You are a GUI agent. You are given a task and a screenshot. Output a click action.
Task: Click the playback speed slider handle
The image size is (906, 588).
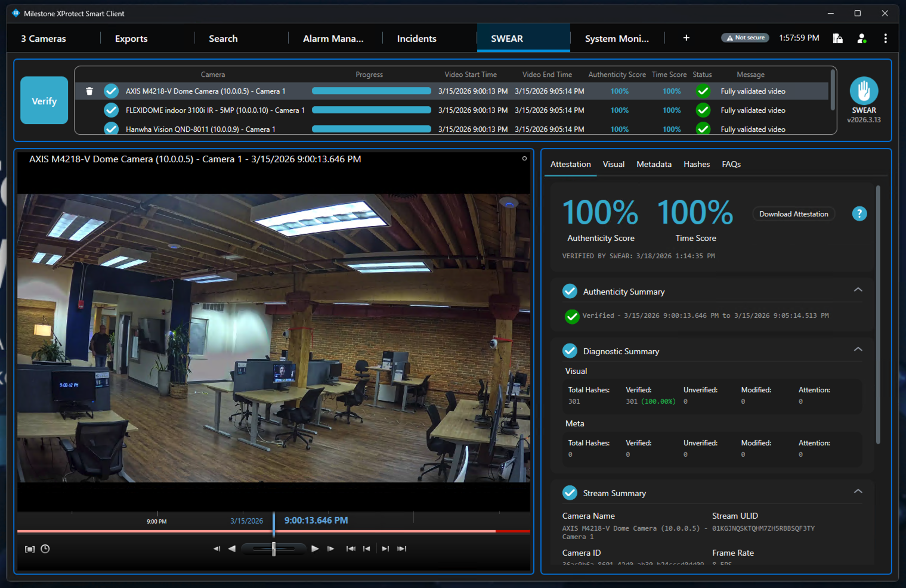274,549
